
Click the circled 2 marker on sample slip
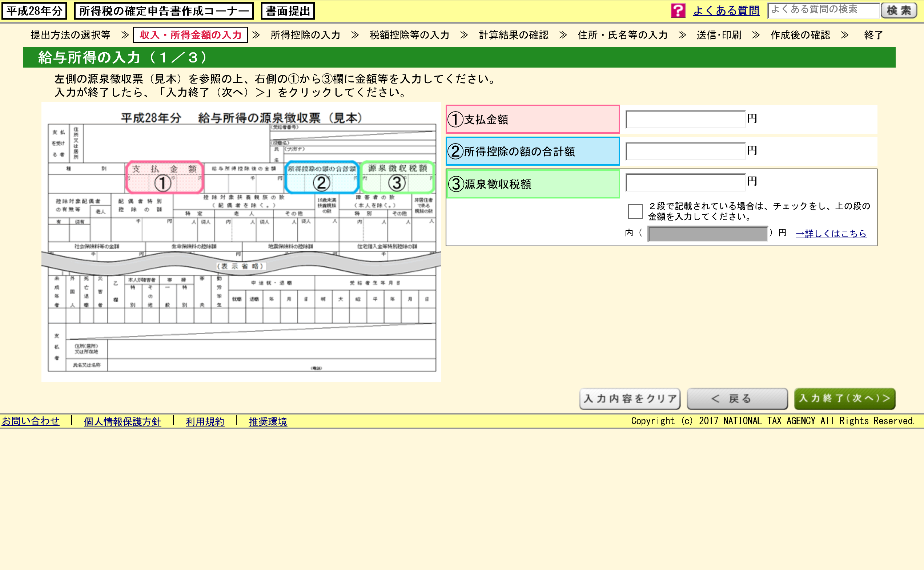(321, 183)
